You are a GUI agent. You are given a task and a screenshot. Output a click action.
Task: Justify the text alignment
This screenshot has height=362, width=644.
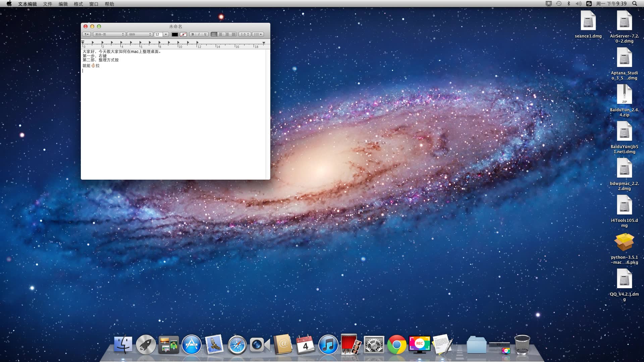pos(233,34)
